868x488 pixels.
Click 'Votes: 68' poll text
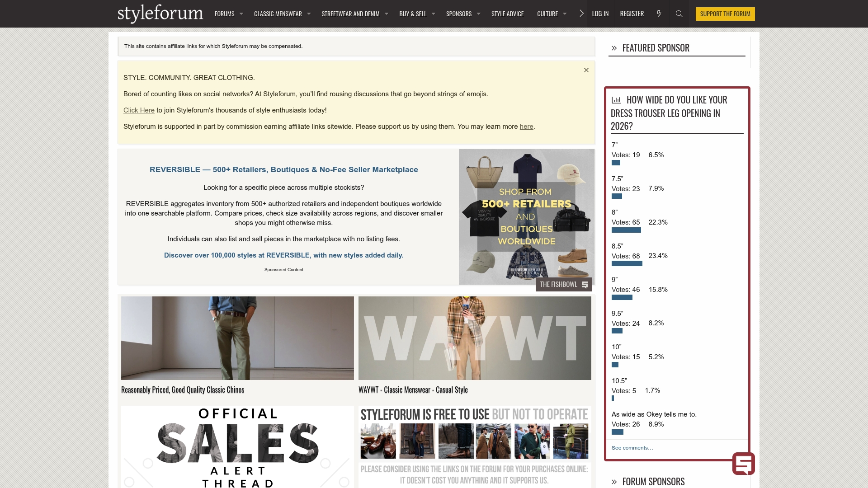point(626,256)
